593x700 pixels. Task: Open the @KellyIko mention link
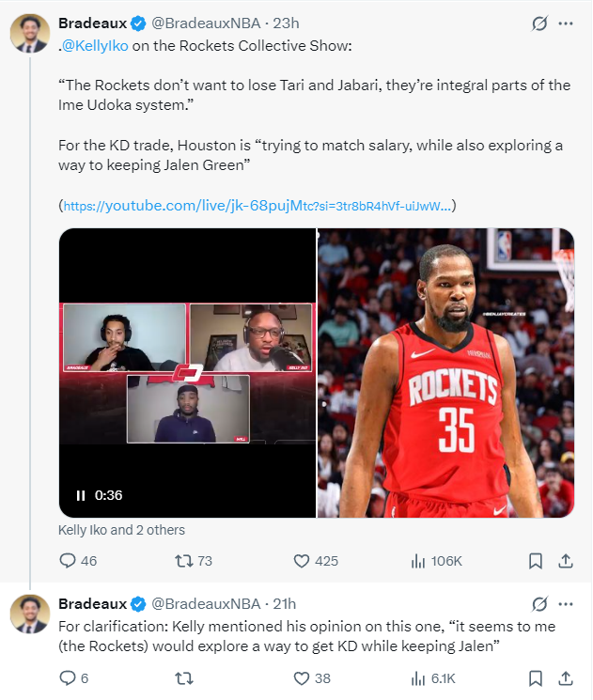pyautogui.click(x=98, y=47)
